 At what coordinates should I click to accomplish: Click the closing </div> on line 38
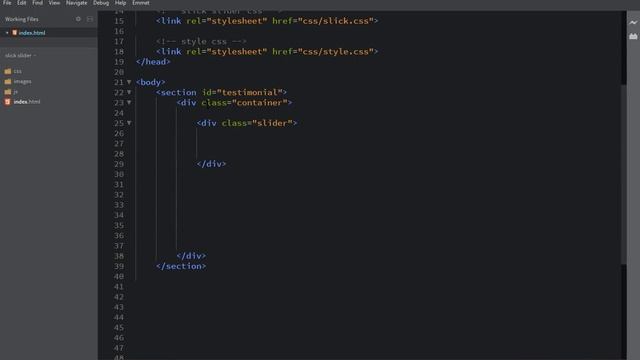[x=191, y=256]
